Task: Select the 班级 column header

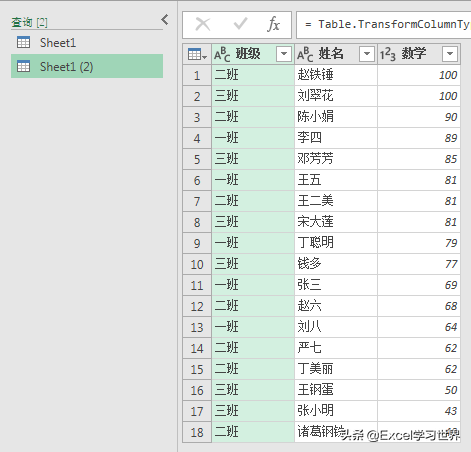Action: (x=253, y=54)
